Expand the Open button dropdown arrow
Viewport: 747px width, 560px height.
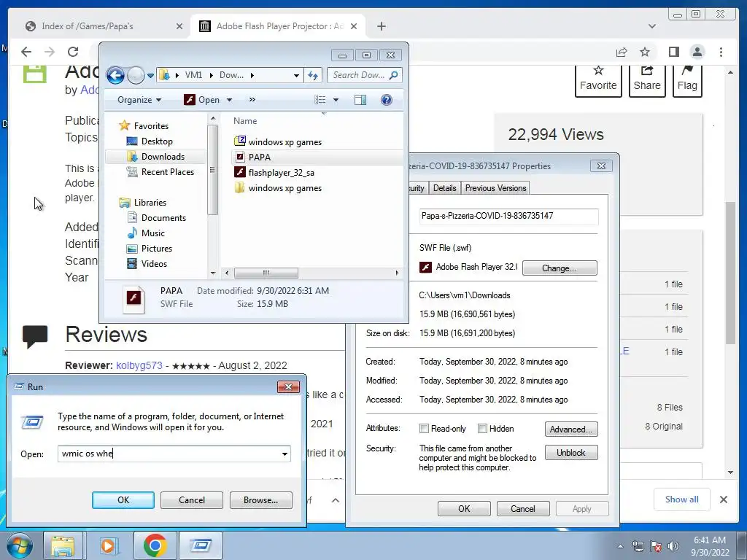click(229, 100)
